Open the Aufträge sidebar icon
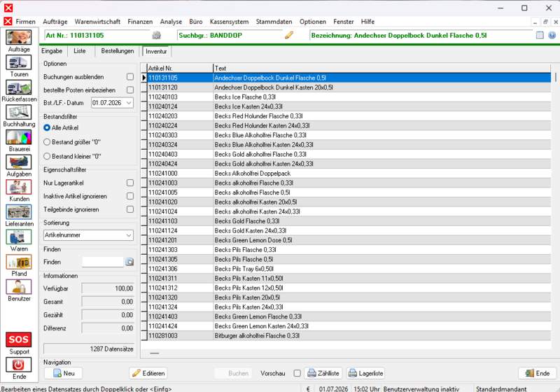Viewport: 560px width, 392px height. (x=19, y=38)
